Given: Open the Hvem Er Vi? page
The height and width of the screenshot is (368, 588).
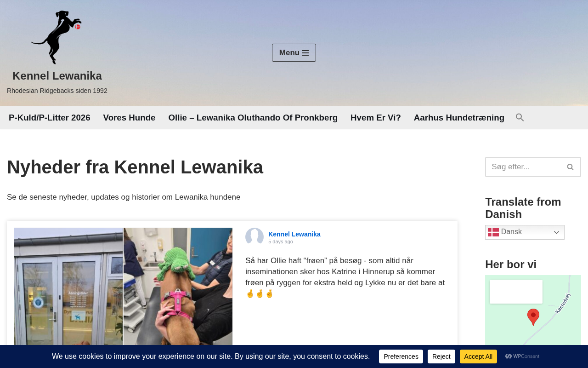Looking at the screenshot, I should click(x=376, y=118).
